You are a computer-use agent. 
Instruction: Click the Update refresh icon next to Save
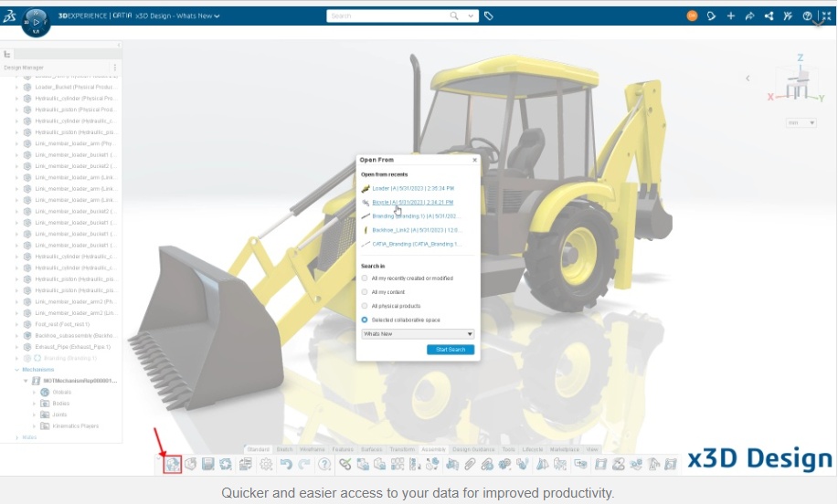[x=226, y=465]
